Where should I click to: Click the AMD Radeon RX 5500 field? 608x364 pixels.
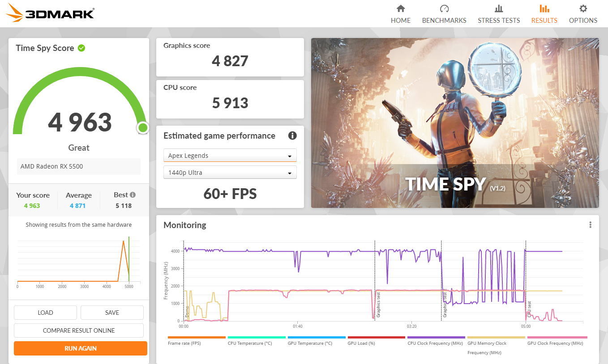[79, 166]
